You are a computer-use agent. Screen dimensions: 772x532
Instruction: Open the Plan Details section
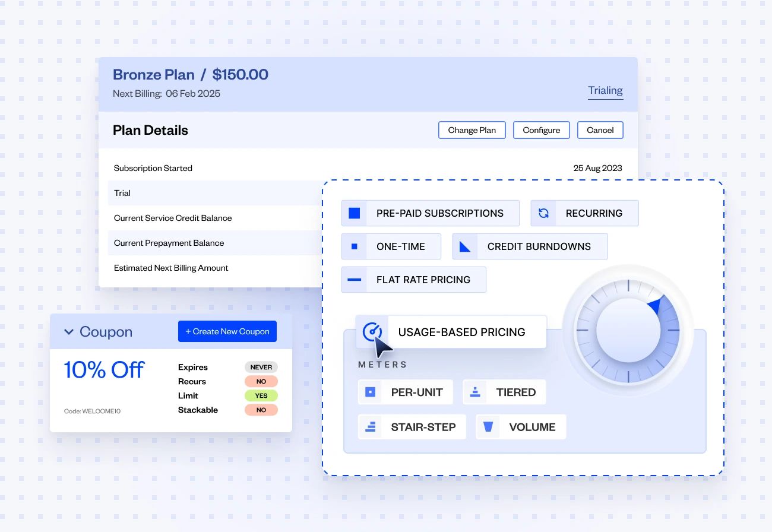(150, 130)
